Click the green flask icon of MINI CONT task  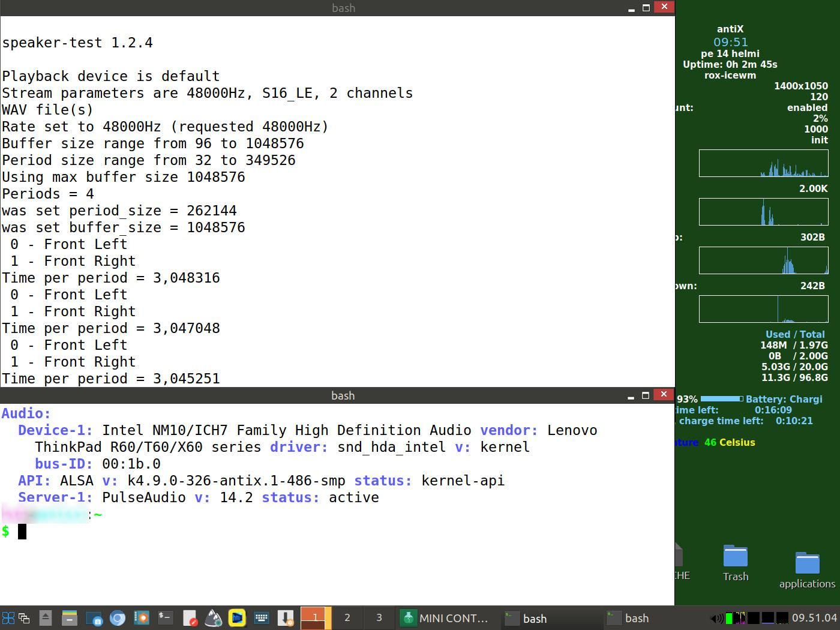tap(409, 618)
